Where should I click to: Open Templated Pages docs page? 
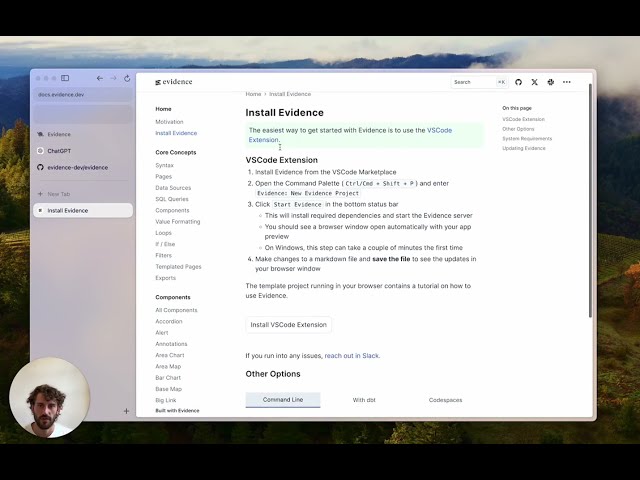coord(178,267)
